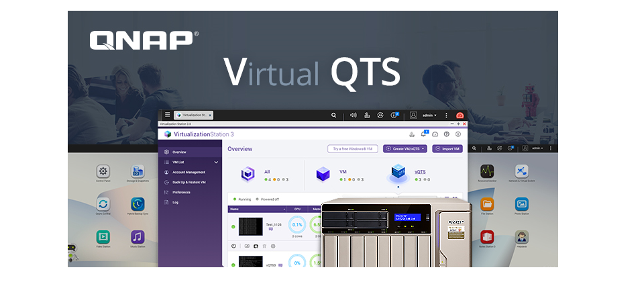Open the console icon in Test_1128 toolbar
This screenshot has height=282, width=644.
[x=248, y=246]
